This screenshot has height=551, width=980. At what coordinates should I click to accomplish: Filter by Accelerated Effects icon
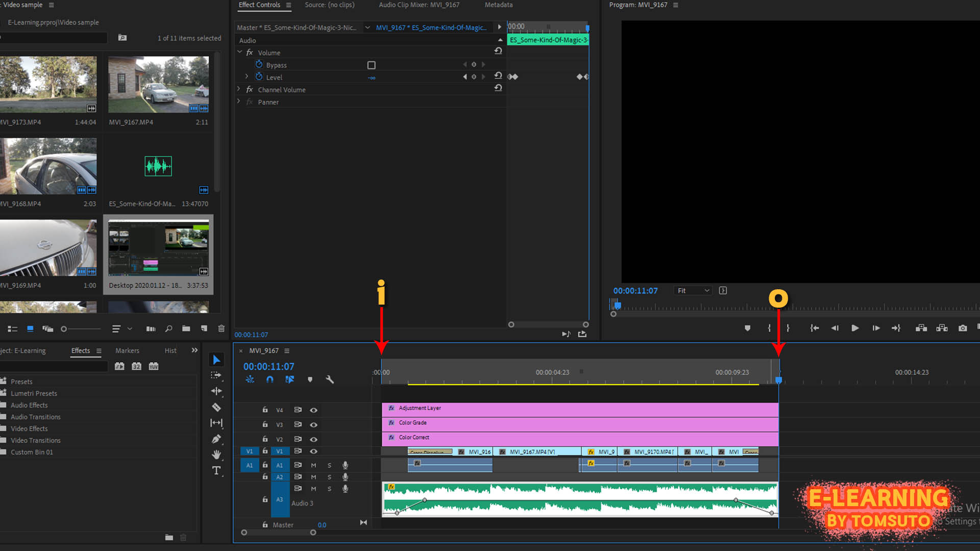point(119,366)
